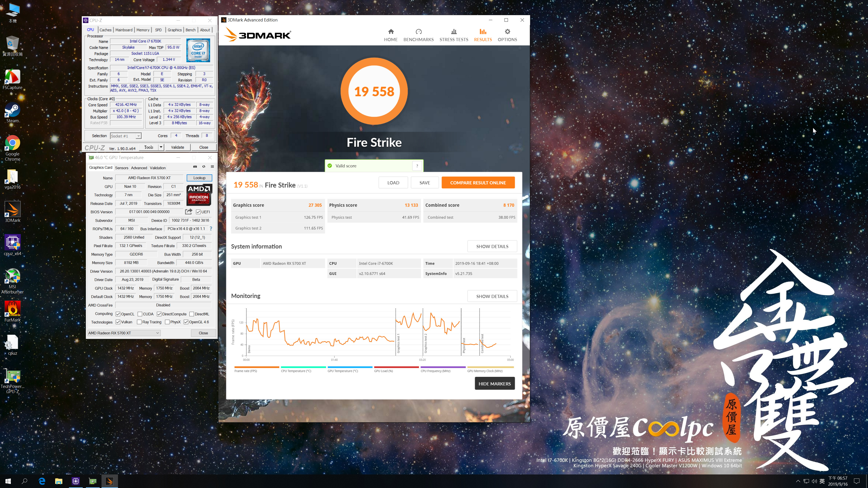Click SHOW DETAILS for Monitoring
868x488 pixels.
click(x=492, y=296)
